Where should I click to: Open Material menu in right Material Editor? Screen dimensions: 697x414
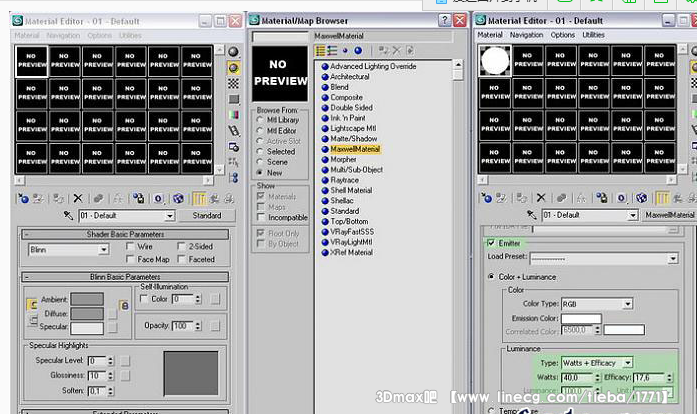point(490,35)
